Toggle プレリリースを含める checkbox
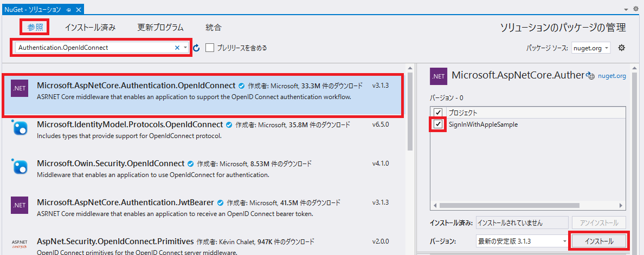Viewport: 644px width, 255px height. coord(210,48)
